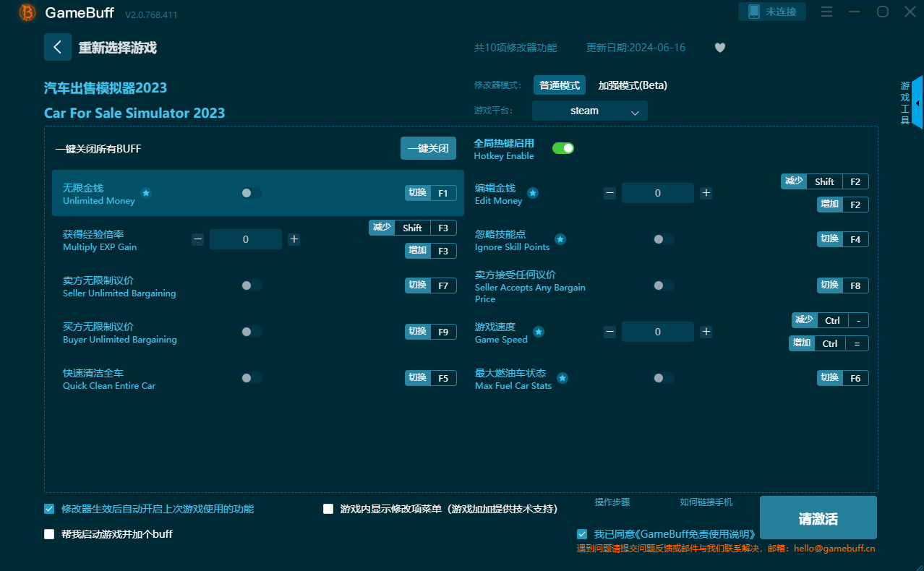Check 游戏内显示修改项菜单 checkbox
Viewport: 924px width, 571px height.
(x=328, y=509)
